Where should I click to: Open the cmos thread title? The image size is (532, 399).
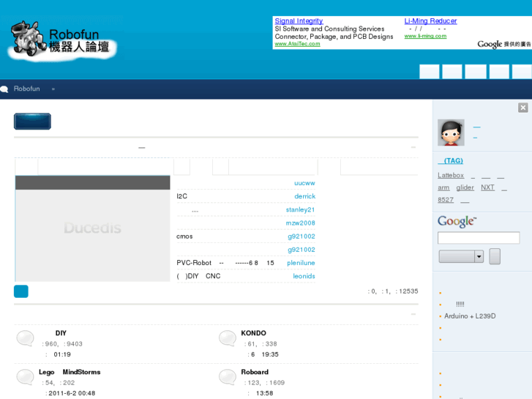184,236
